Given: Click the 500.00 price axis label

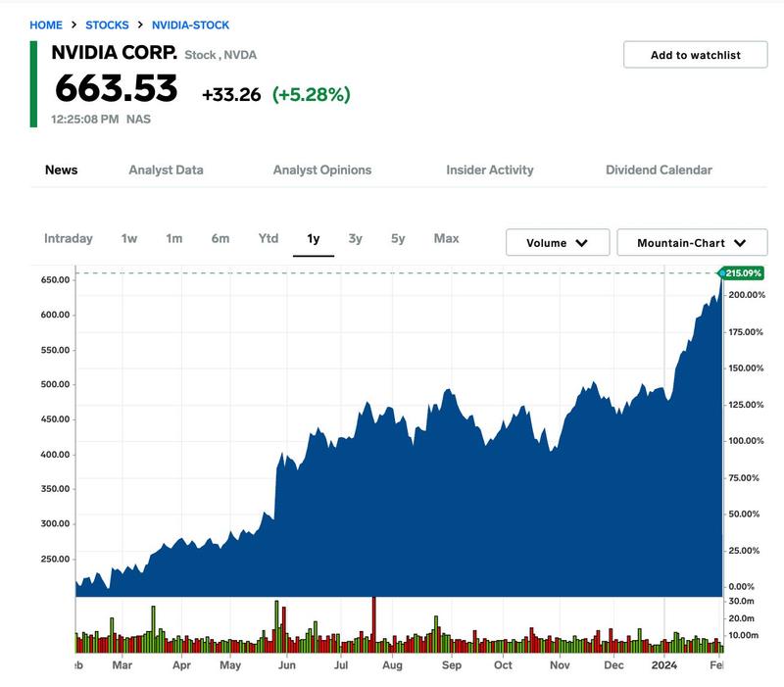Looking at the screenshot, I should point(56,384).
